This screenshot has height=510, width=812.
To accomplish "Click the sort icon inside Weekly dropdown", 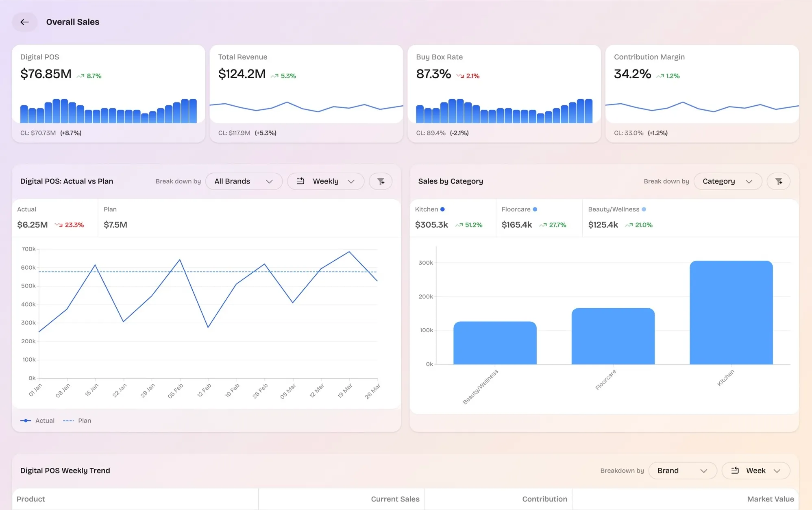I will tap(300, 181).
